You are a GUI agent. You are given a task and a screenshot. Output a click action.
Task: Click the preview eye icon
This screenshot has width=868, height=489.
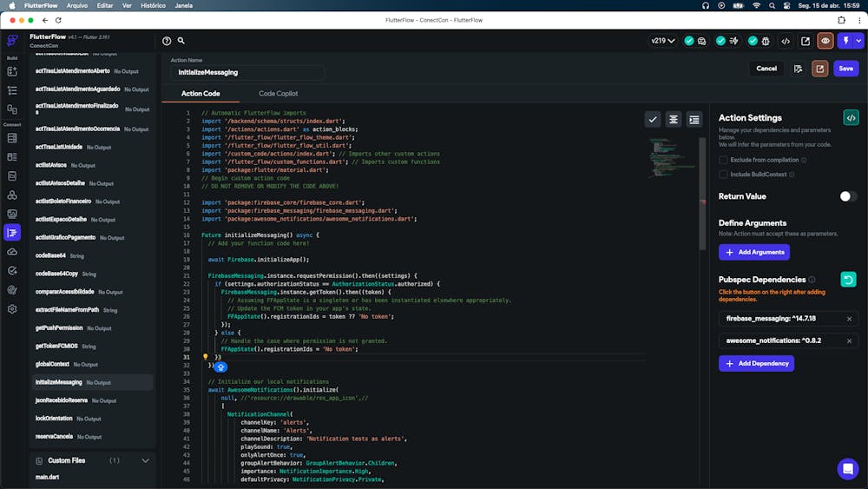tap(825, 41)
